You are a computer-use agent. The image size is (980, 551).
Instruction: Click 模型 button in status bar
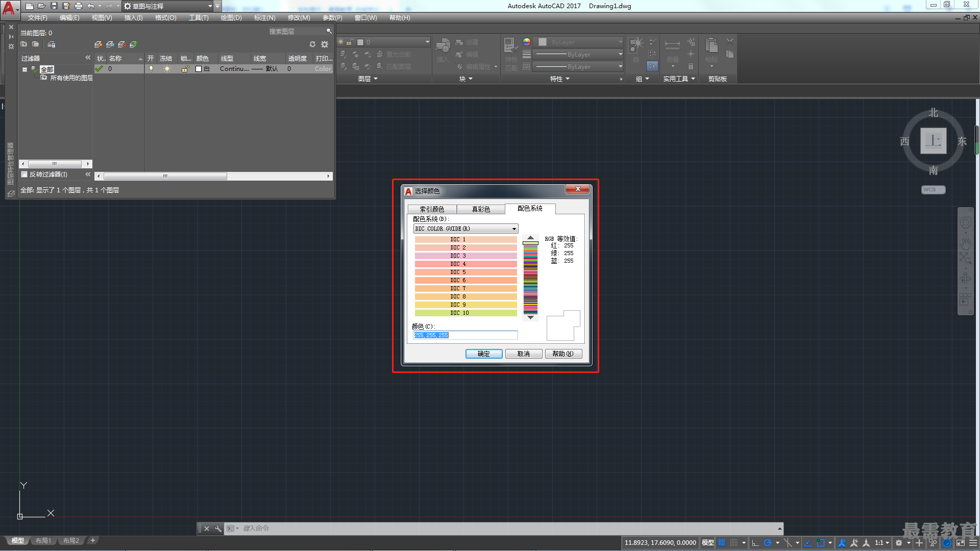[708, 543]
